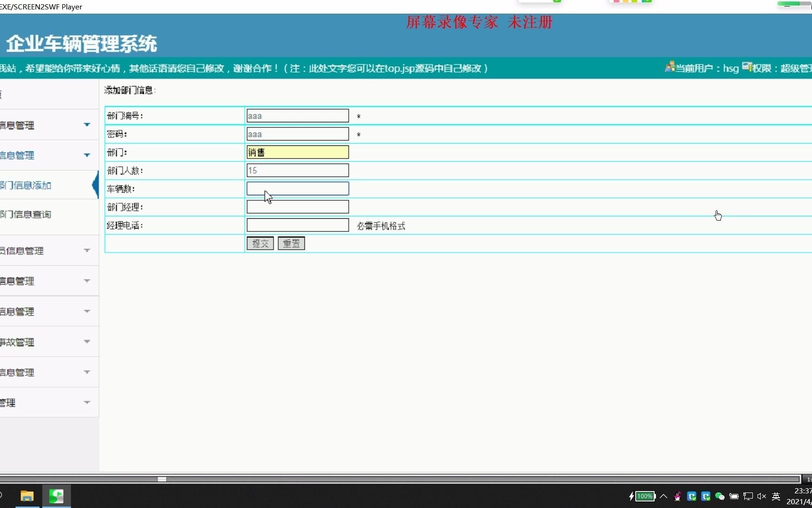The image size is (812, 508).
Task: Focus the empty 车辆数 input field
Action: (298, 189)
